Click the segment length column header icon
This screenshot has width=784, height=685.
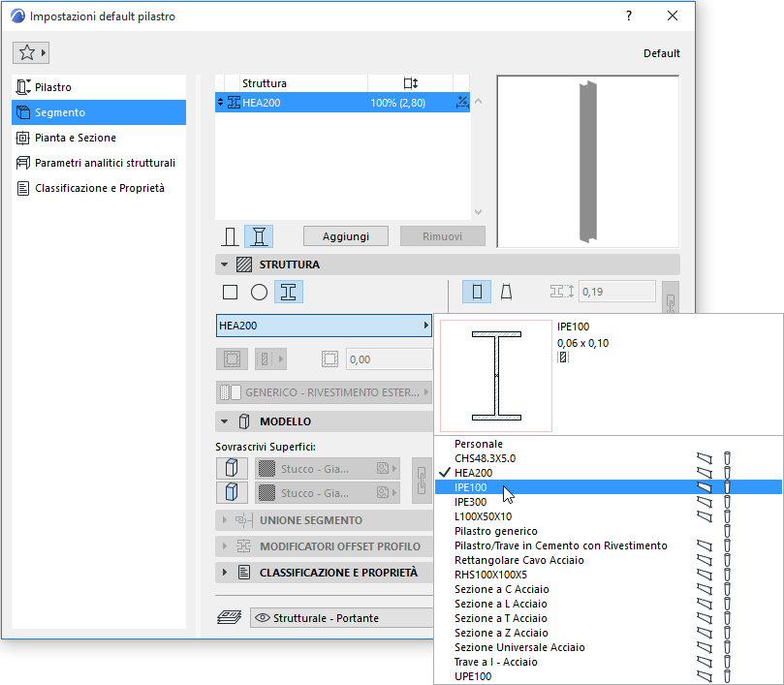(x=411, y=83)
